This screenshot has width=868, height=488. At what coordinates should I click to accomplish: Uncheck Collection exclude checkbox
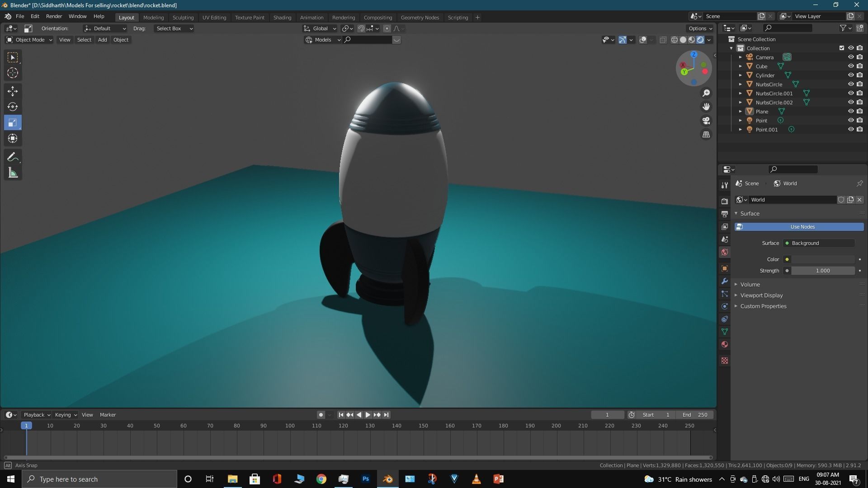tap(841, 48)
